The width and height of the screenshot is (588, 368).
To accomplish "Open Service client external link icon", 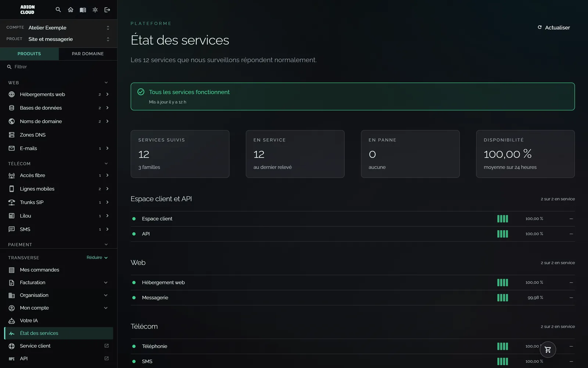I will [107, 346].
